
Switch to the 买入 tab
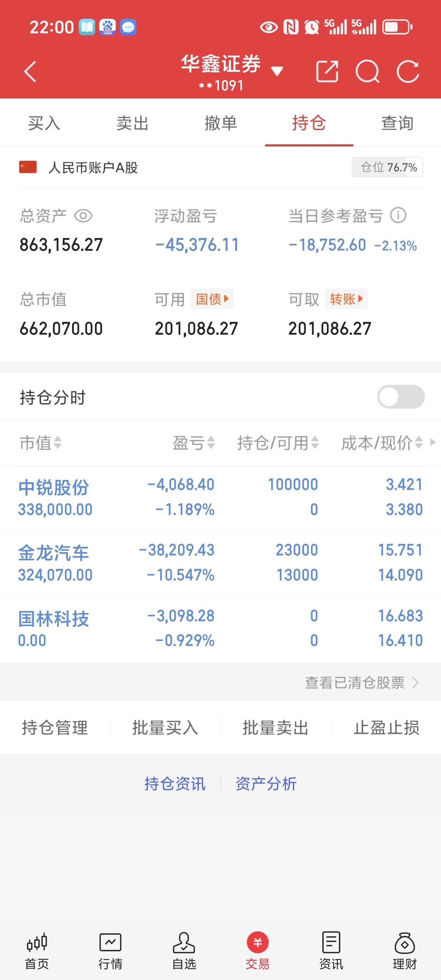pos(44,123)
